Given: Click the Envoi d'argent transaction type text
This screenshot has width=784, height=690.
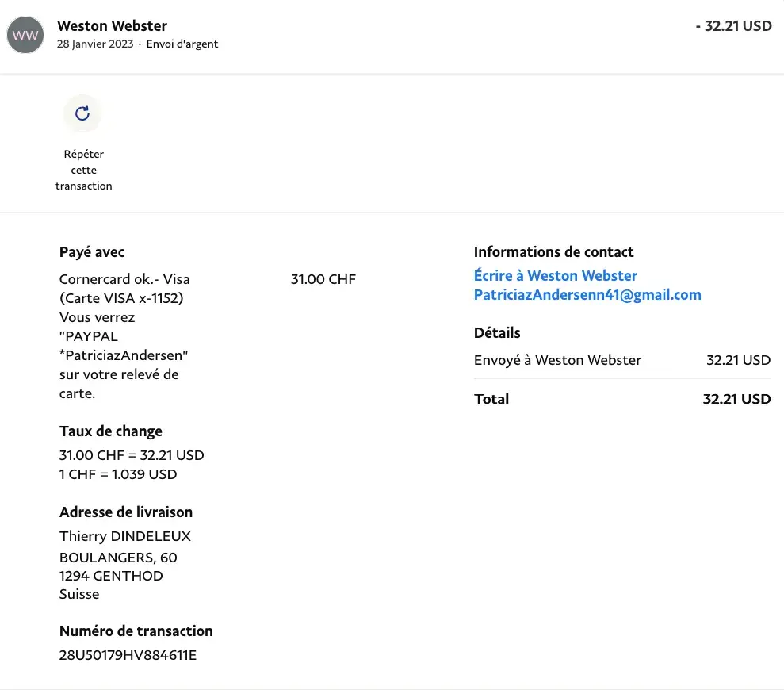Looking at the screenshot, I should pos(182,44).
